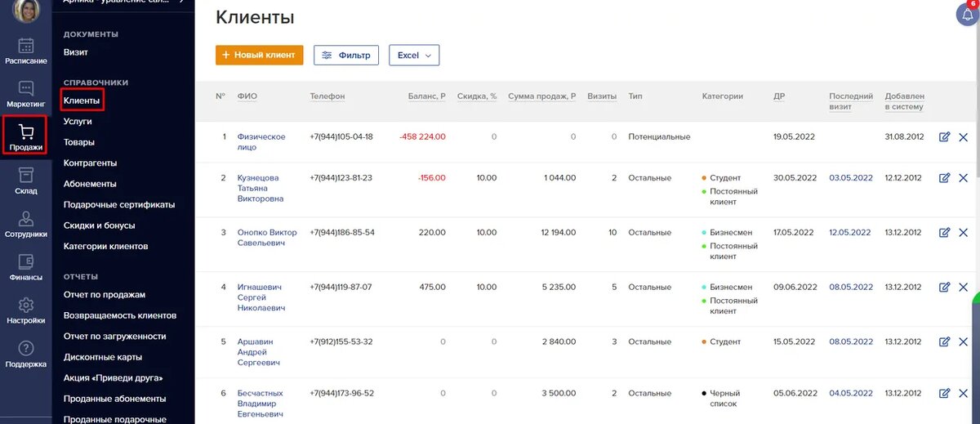Open the Контрагенты directory
Image resolution: width=980 pixels, height=424 pixels.
(90, 163)
